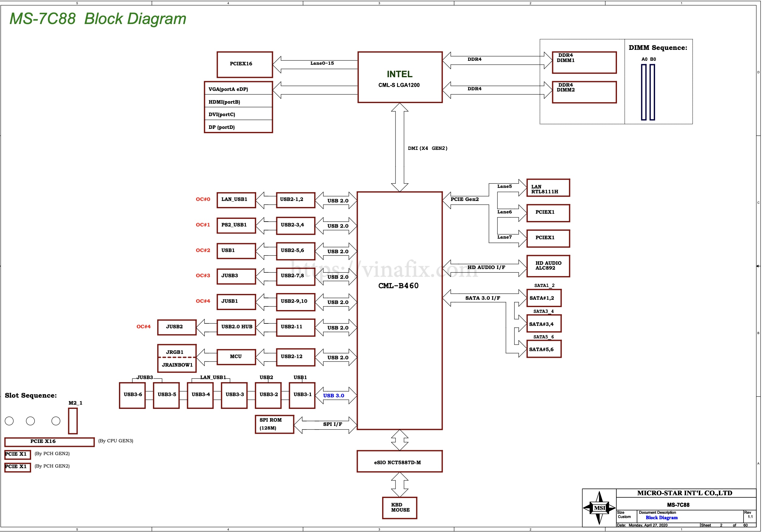763x532 pixels.
Task: Click the eSIO NCT5887D-M block
Action: (399, 461)
